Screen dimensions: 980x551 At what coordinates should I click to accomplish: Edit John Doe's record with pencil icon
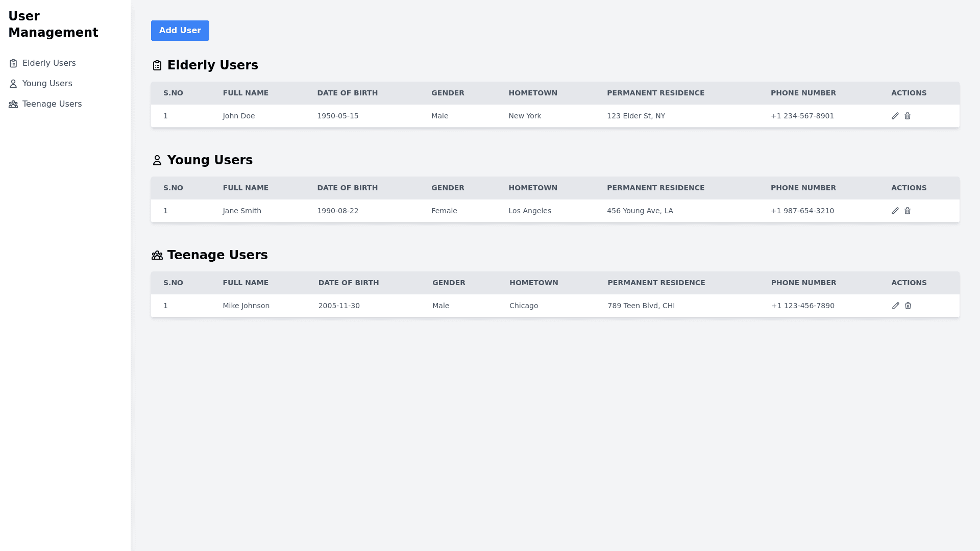[895, 116]
